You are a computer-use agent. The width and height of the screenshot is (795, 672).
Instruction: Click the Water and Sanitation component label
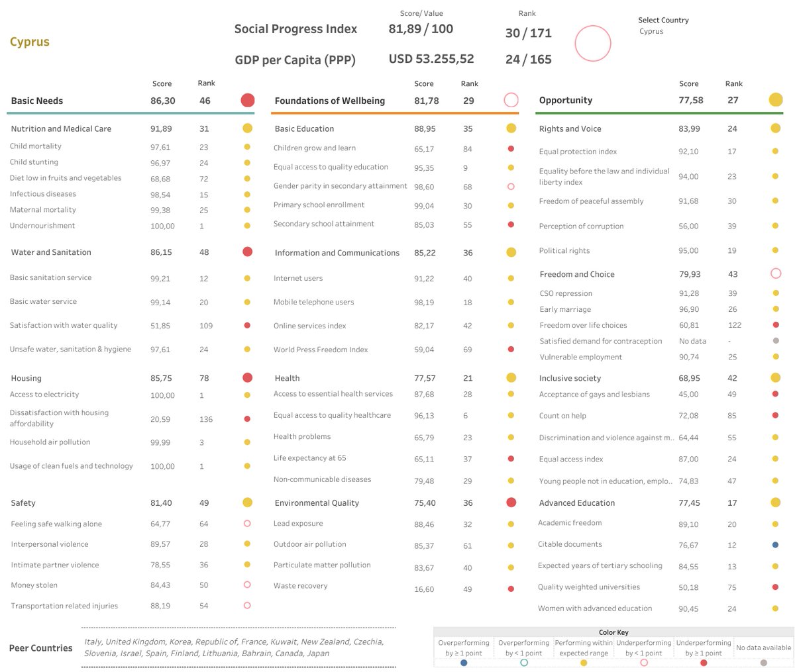coord(51,252)
